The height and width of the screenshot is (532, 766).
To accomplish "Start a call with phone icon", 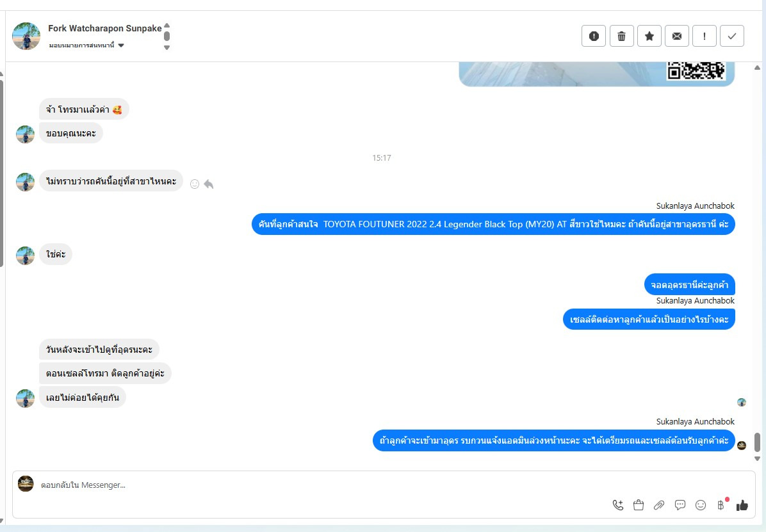I will 617,505.
